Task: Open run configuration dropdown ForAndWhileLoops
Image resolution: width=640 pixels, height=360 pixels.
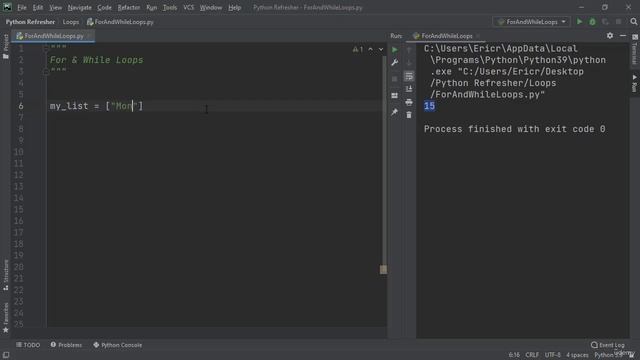Action: [532, 22]
